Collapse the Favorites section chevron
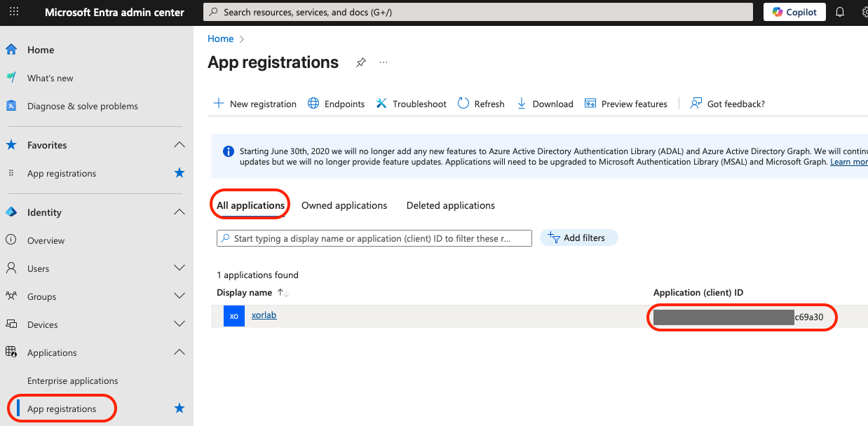This screenshot has height=426, width=868. coord(179,145)
